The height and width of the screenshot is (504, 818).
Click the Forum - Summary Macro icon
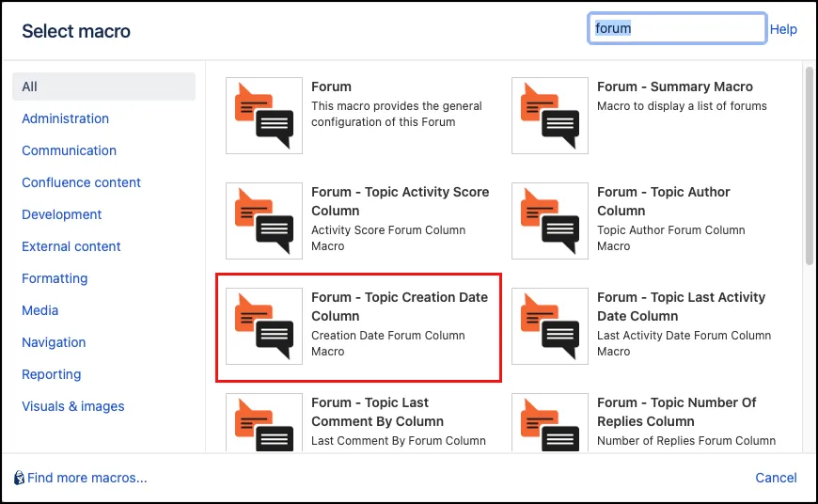pos(550,116)
